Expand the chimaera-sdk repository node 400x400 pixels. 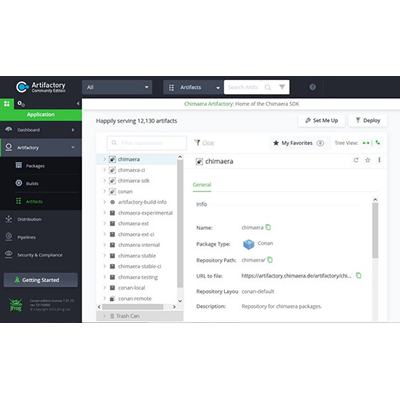[104, 181]
